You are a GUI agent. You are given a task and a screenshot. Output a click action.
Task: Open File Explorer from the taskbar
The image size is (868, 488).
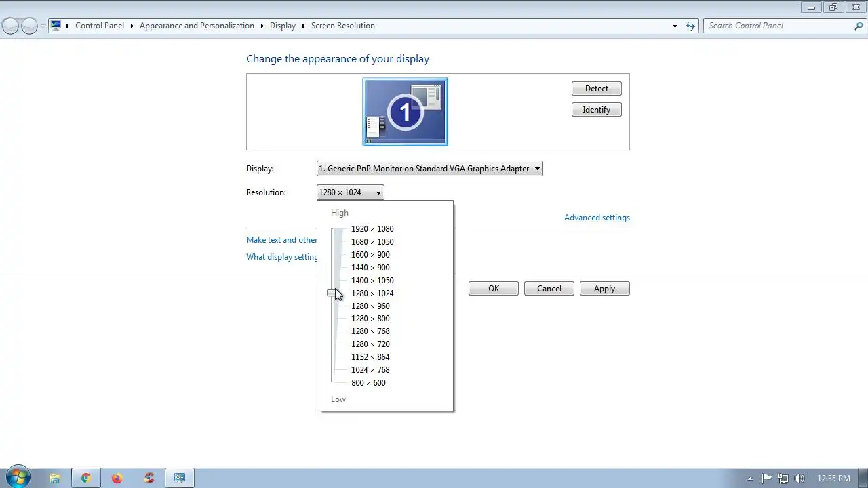tap(55, 478)
